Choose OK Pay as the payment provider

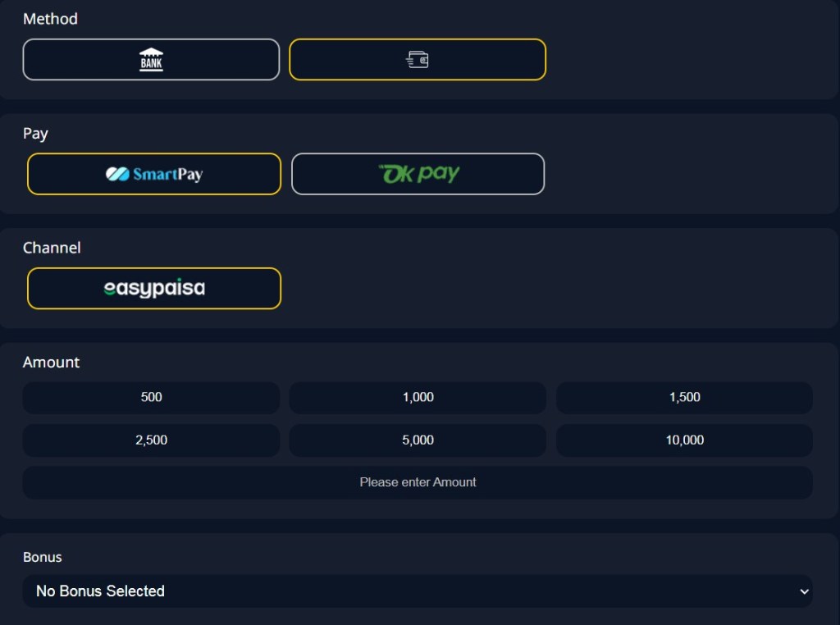(x=418, y=174)
